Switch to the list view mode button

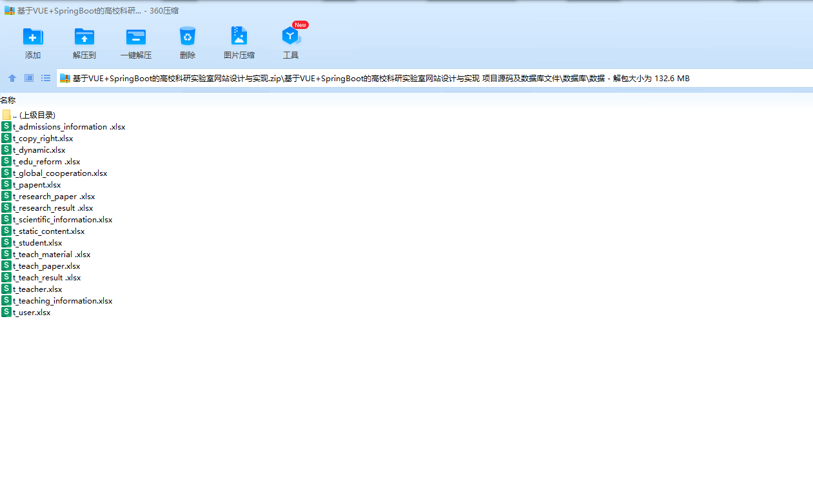(x=46, y=78)
